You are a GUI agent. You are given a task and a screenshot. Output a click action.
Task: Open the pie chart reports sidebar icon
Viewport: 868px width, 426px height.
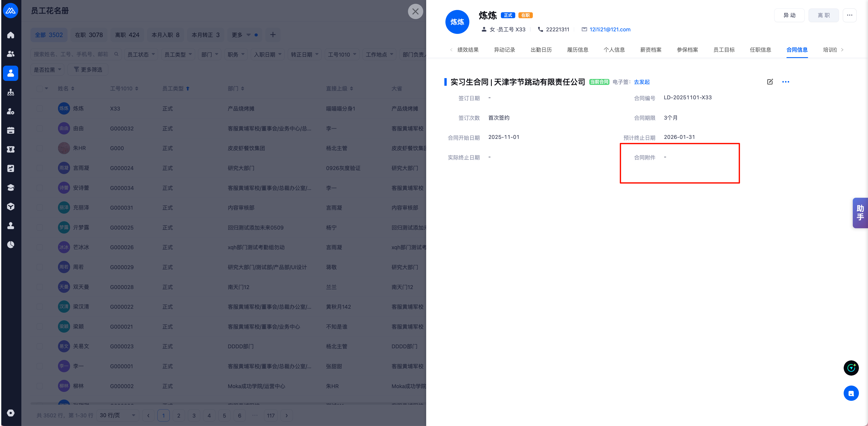point(10,244)
